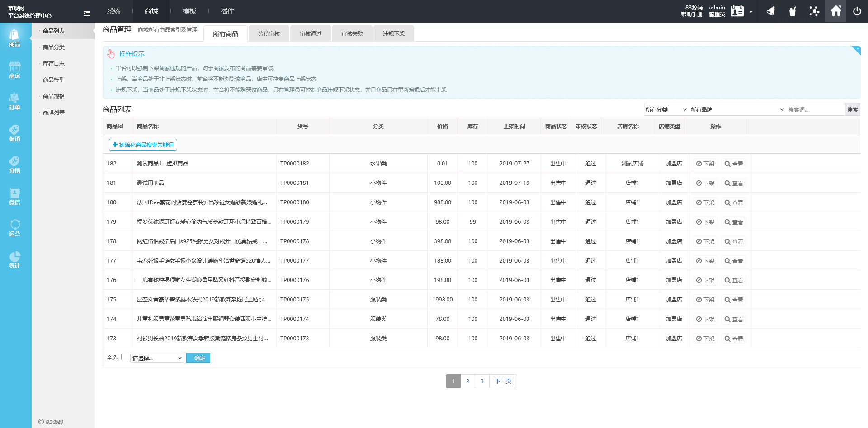Switch to the 审核失败 tab
This screenshot has height=428, width=868.
pyautogui.click(x=352, y=34)
